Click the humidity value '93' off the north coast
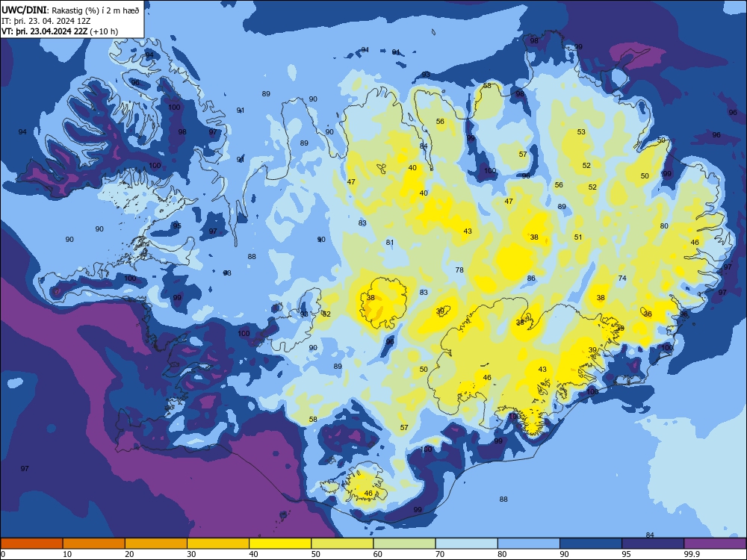 coord(426,74)
